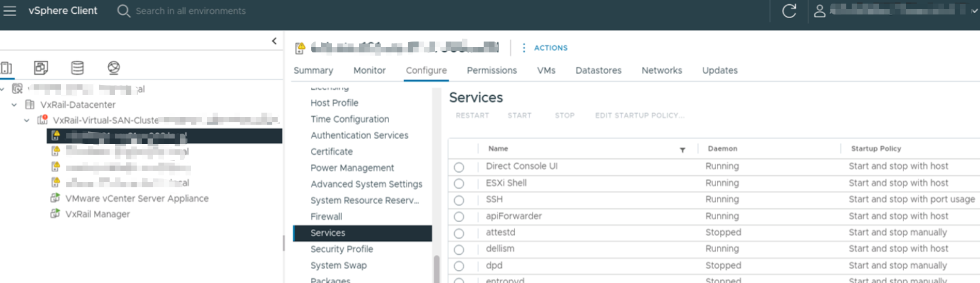Click the configure menu scrollbar
Image resolution: width=980 pixels, height=283 pixels.
click(x=437, y=269)
